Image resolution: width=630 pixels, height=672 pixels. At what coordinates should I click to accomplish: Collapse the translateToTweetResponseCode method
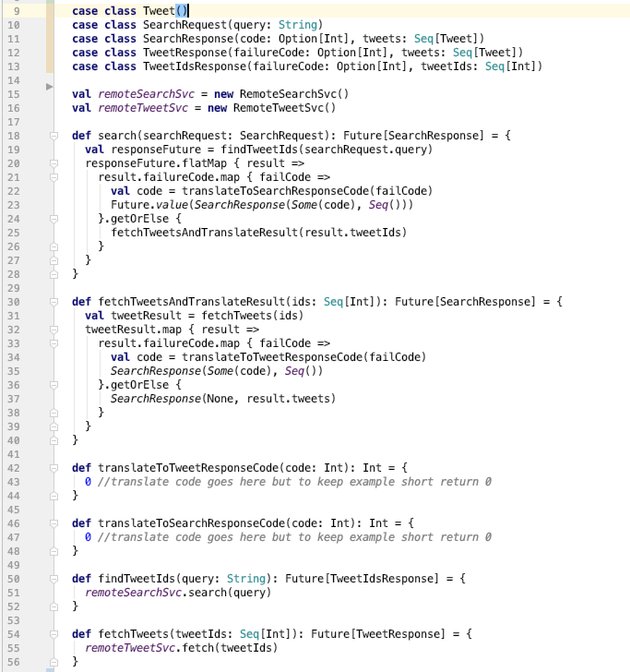[54, 468]
